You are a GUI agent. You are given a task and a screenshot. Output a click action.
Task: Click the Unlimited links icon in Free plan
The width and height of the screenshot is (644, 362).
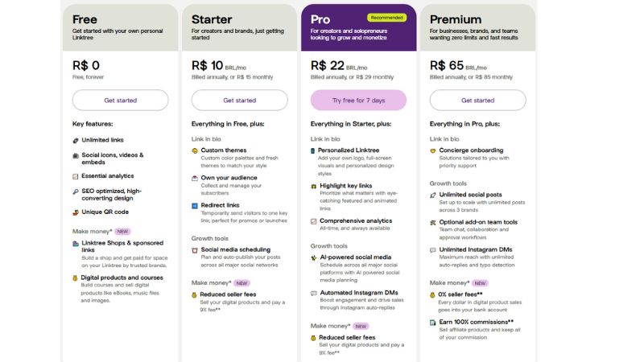(x=76, y=140)
